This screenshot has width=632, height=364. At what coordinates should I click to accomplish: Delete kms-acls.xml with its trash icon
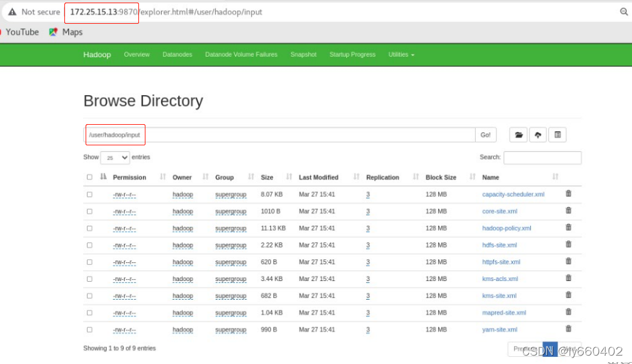(568, 278)
